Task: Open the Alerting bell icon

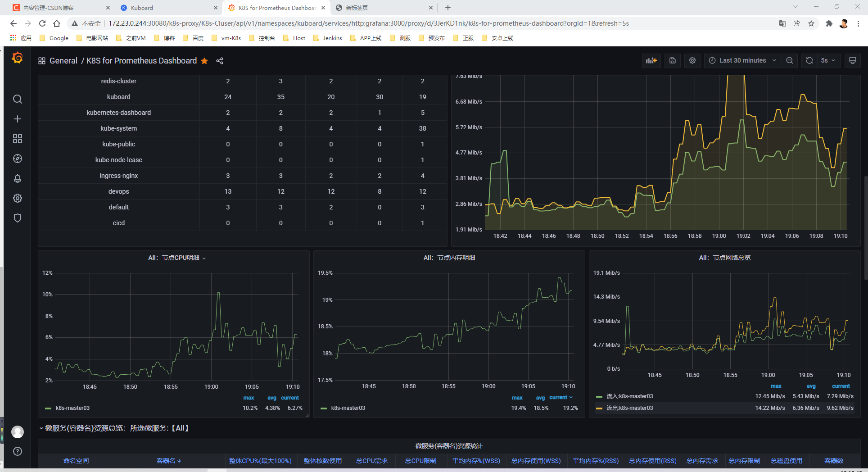Action: tap(18, 178)
